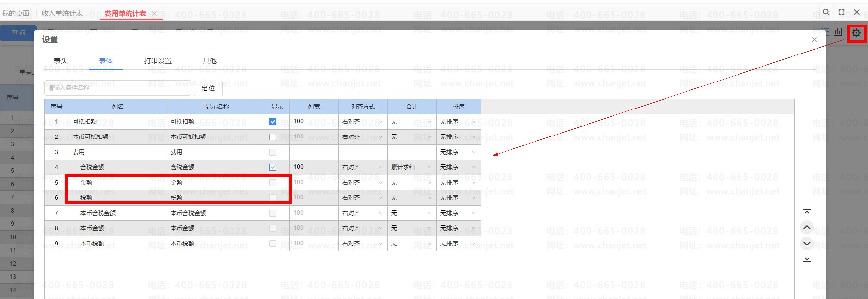This screenshot has width=868, height=299.
Task: Click the 对齐方式 column header
Action: (x=363, y=107)
